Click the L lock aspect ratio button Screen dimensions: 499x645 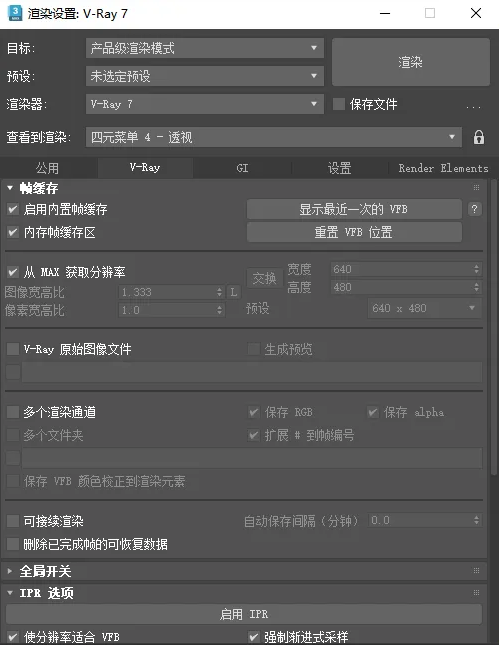point(233,292)
